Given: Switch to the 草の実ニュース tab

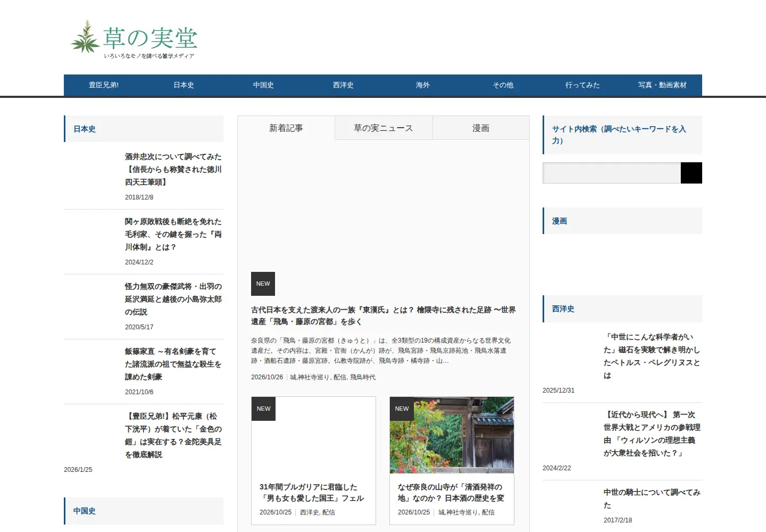Looking at the screenshot, I should point(384,128).
